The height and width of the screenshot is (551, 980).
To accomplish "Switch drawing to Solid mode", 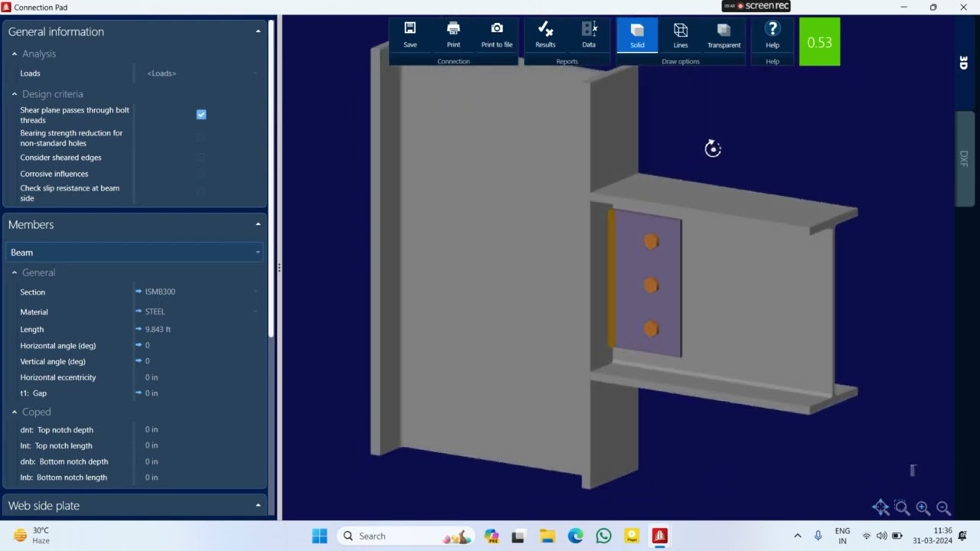I will click(637, 35).
